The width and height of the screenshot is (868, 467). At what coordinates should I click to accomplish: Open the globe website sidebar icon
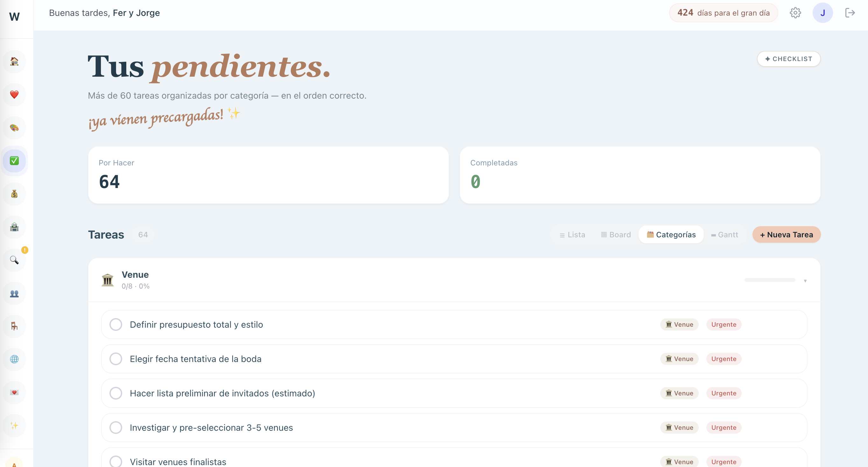14,359
